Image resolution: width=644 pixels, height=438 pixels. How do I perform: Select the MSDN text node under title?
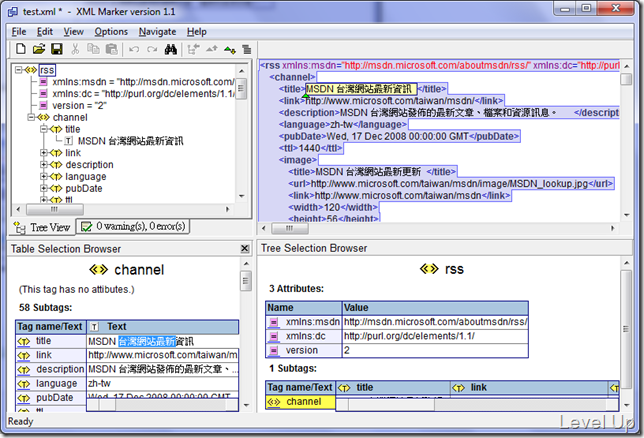130,141
